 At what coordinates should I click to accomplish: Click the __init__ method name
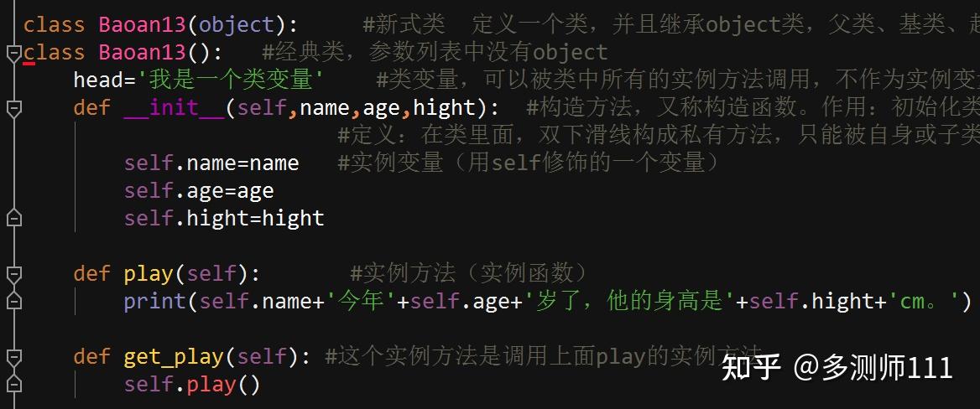click(x=174, y=108)
